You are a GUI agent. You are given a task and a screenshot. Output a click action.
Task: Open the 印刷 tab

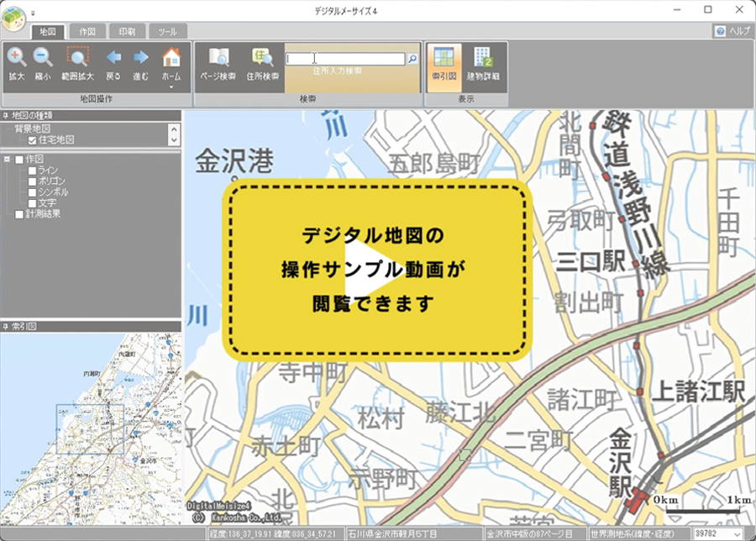coord(128,31)
